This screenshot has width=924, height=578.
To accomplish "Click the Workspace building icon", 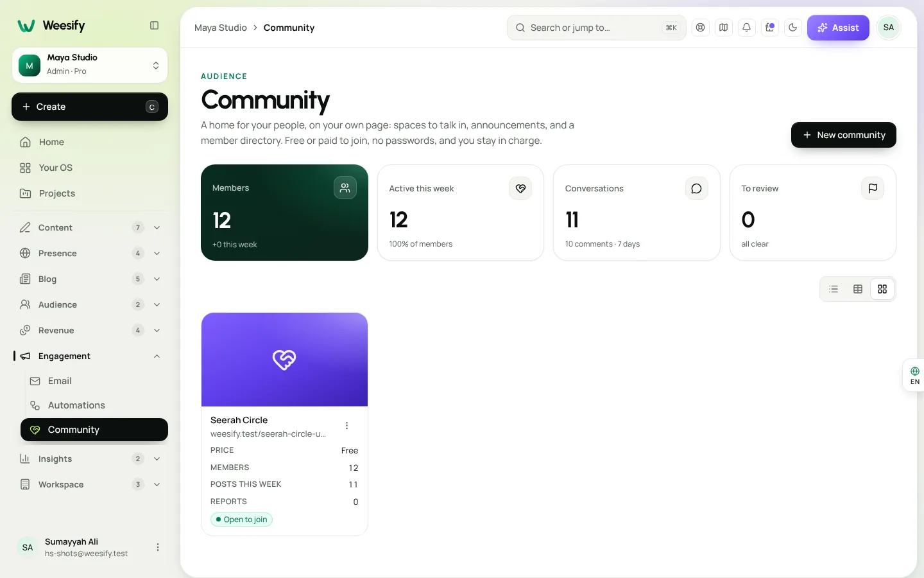I will [x=25, y=484].
